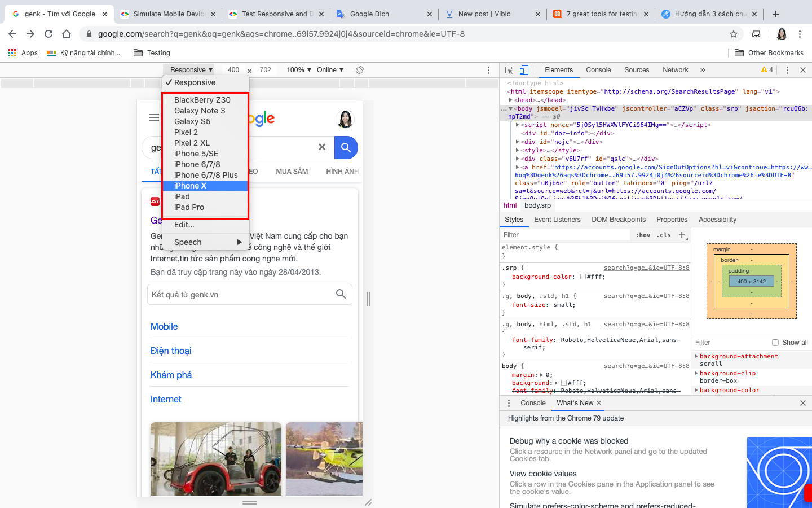This screenshot has height=508, width=812.
Task: Bookmark this page with the star icon
Action: [x=734, y=34]
